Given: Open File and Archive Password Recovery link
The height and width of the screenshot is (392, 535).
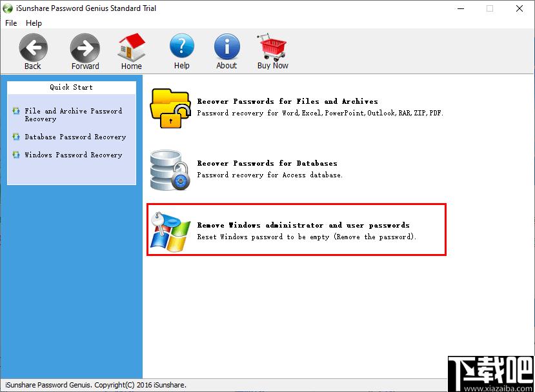Looking at the screenshot, I should (74, 115).
